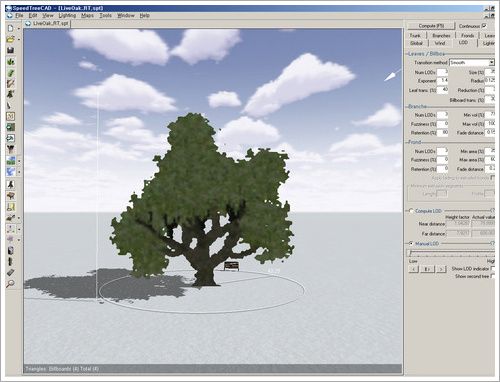Click the spray gun shaped toolbar icon
Image resolution: width=500 pixels, height=382 pixels.
tap(11, 218)
